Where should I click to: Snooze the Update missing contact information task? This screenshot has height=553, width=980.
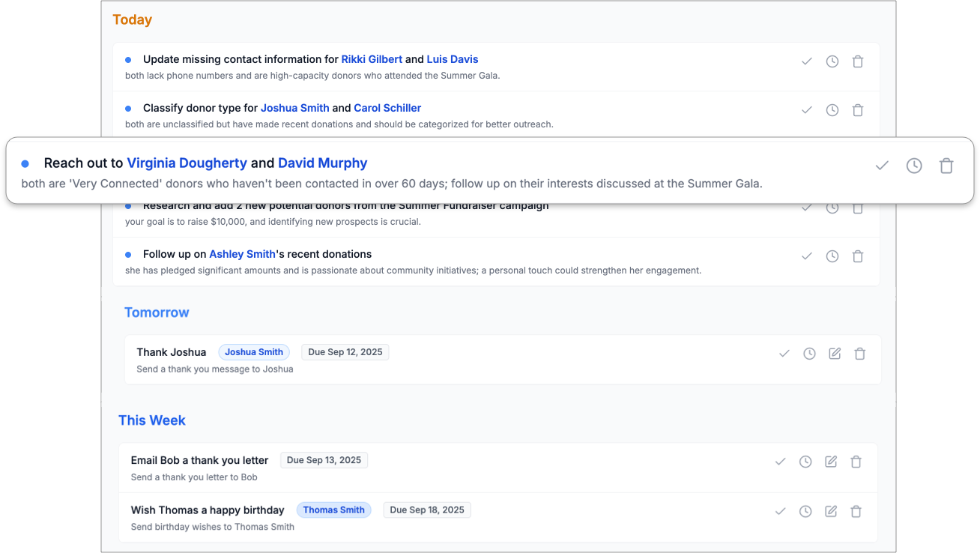[832, 61]
